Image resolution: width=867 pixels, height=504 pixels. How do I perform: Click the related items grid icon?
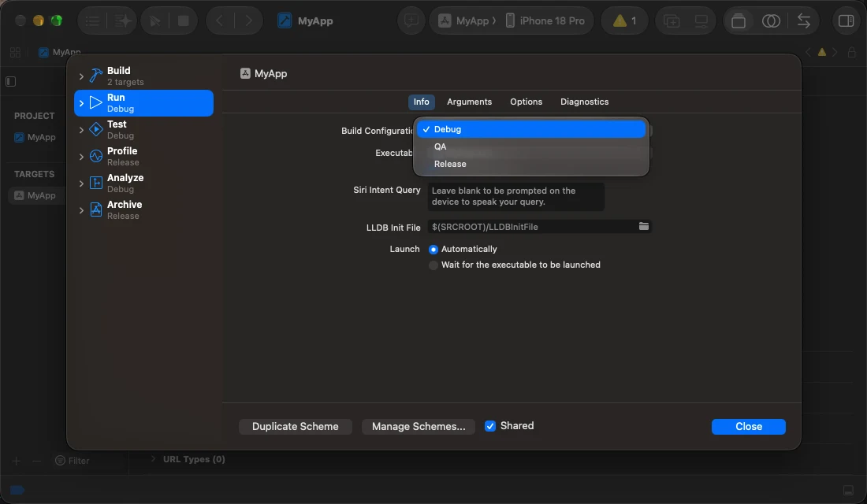tap(15, 53)
